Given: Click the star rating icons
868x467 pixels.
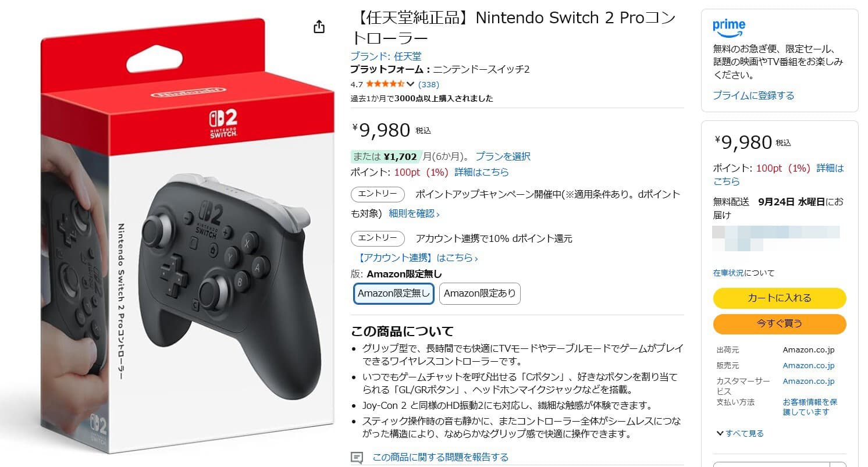Looking at the screenshot, I should (x=385, y=84).
